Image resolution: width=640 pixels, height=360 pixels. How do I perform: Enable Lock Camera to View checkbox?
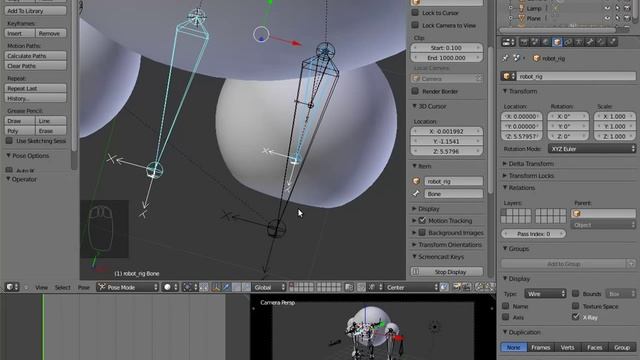[415, 25]
